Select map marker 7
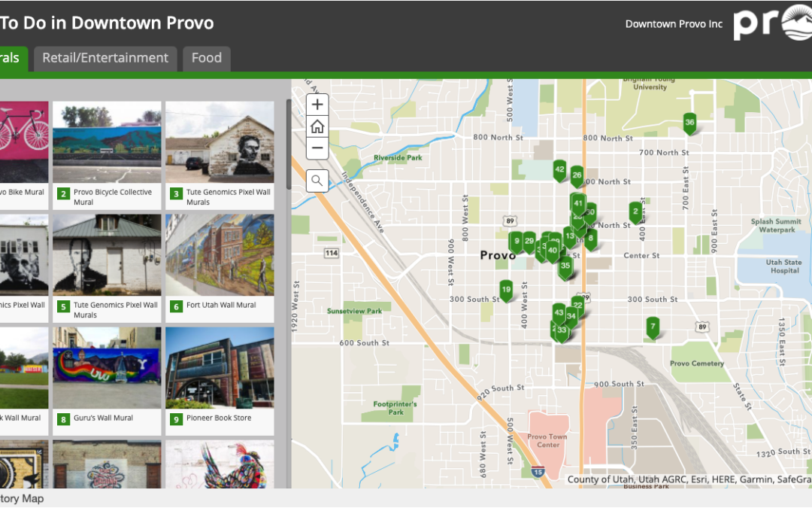 [653, 327]
